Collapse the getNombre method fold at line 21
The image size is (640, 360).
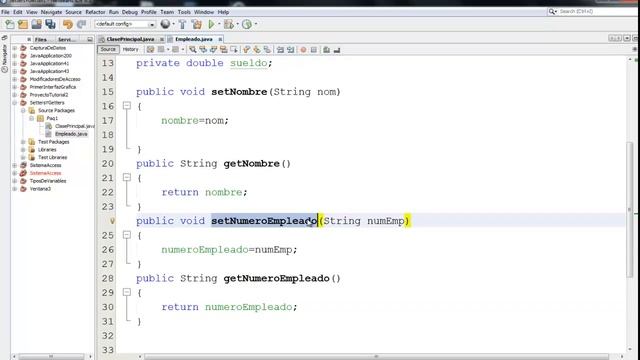point(127,177)
